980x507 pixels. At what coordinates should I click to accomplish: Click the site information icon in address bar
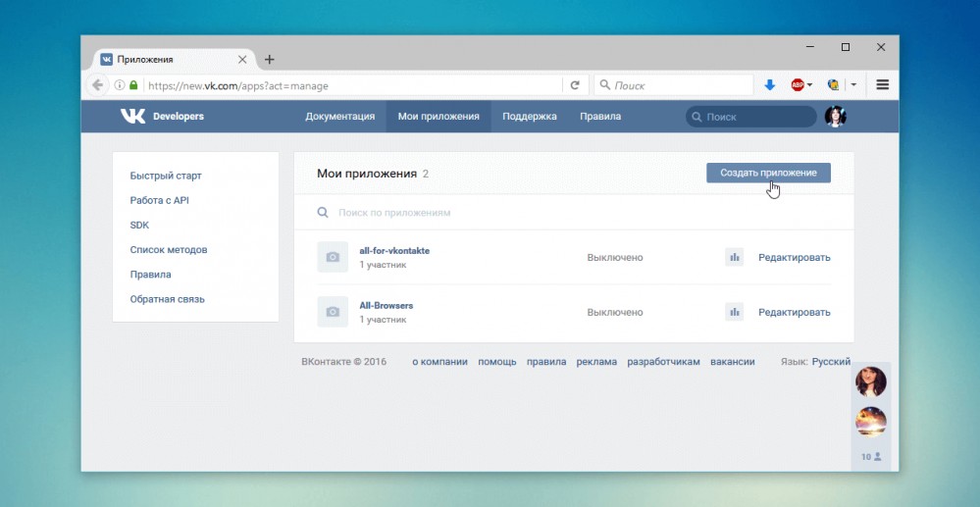click(x=120, y=85)
